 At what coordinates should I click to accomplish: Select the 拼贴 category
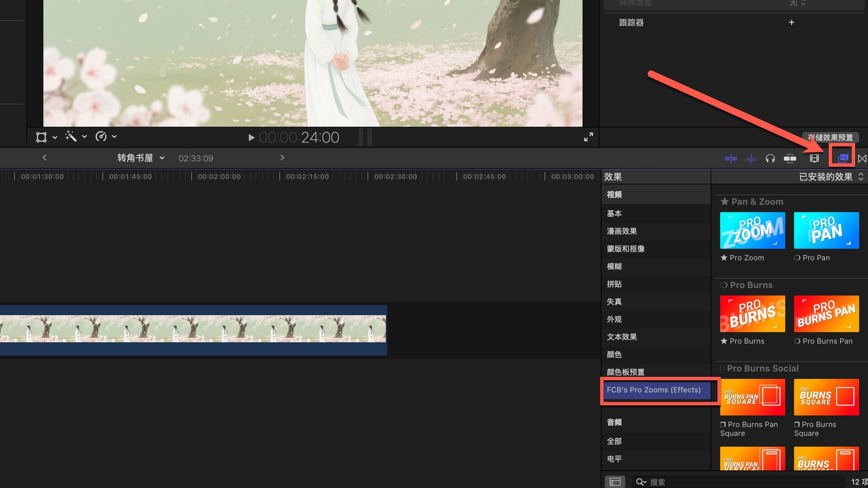[656, 284]
